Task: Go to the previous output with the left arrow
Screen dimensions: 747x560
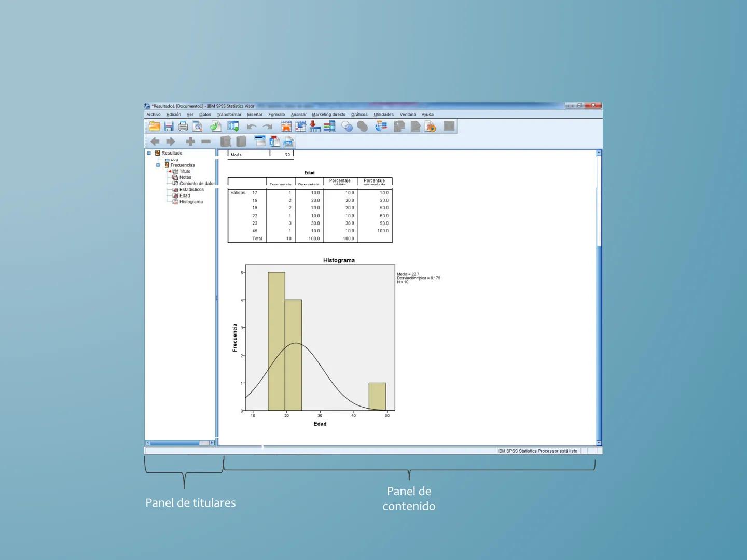Action: pos(154,141)
